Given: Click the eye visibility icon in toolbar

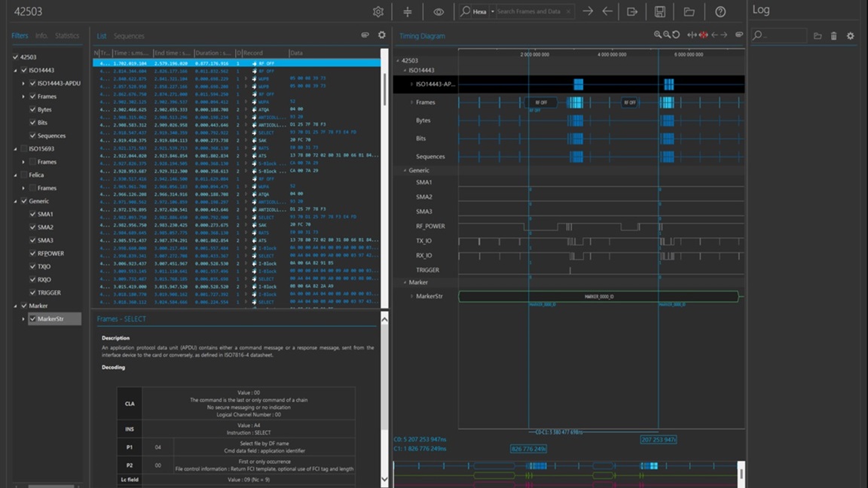Looking at the screenshot, I should pyautogui.click(x=439, y=11).
